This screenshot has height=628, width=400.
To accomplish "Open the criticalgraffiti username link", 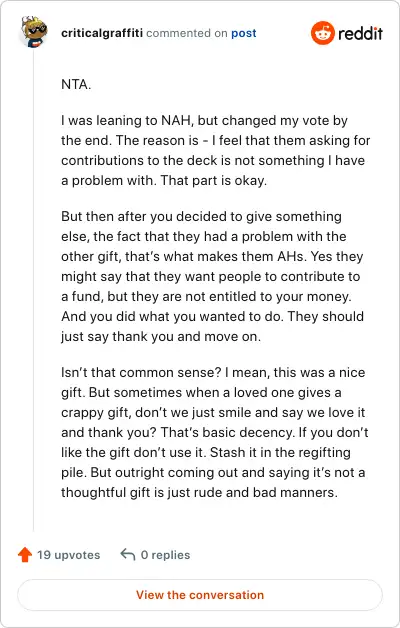I will click(x=102, y=33).
